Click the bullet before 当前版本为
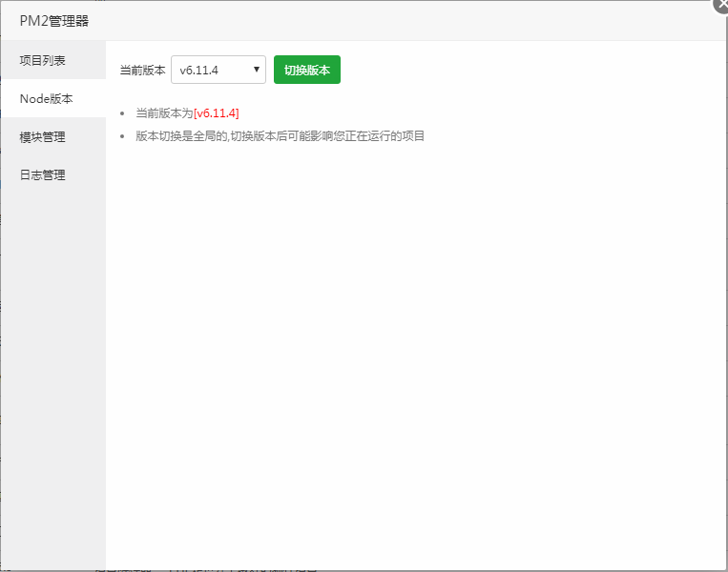728x572 pixels. (x=123, y=112)
